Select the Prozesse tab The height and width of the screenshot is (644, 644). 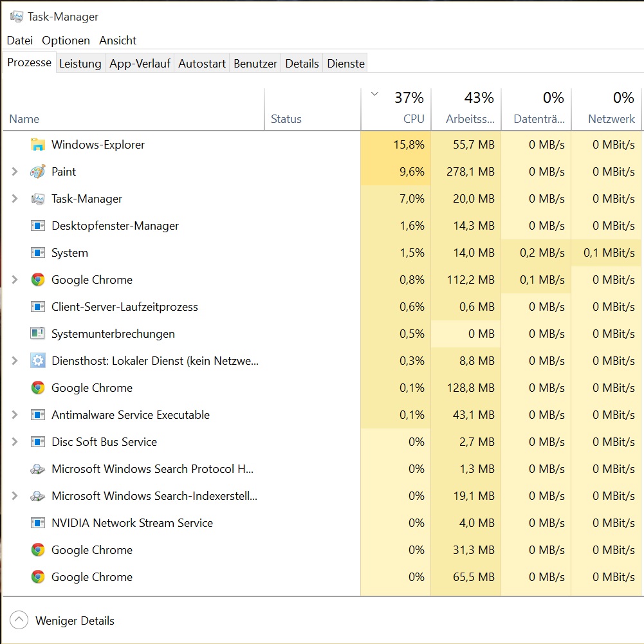pos(29,62)
